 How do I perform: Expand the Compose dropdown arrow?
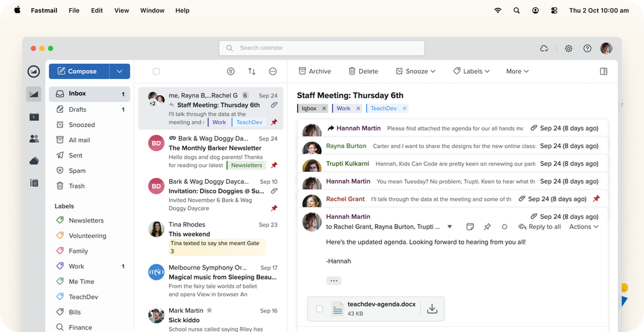[119, 71]
